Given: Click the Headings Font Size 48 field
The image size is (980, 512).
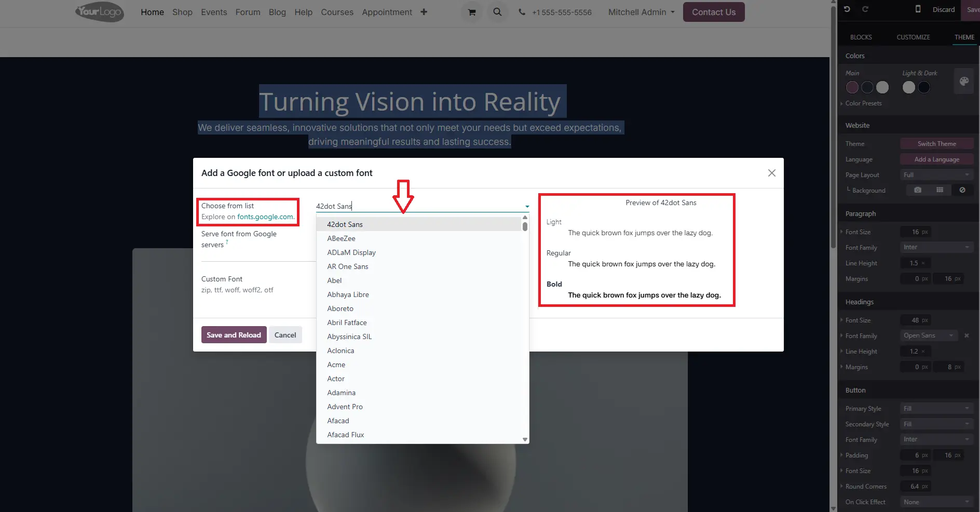Looking at the screenshot, I should (915, 320).
